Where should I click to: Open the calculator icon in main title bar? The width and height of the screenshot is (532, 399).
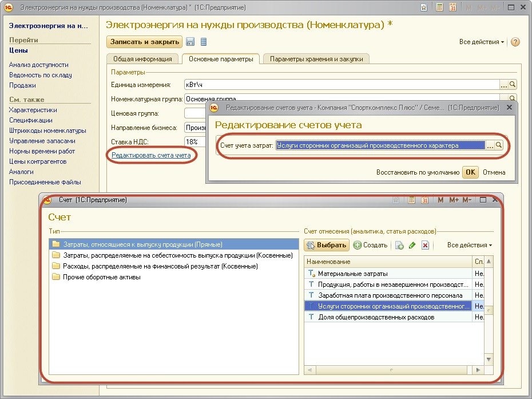tap(439, 8)
